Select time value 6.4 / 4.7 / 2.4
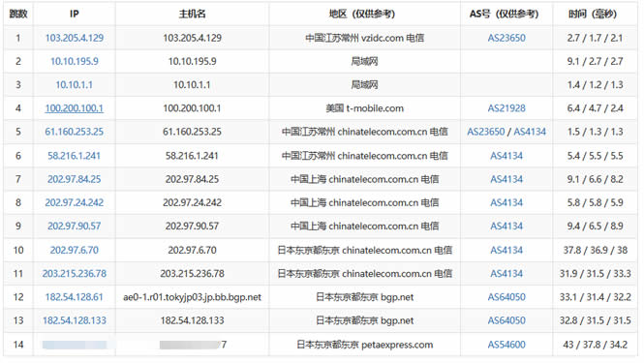This screenshot has width=644, height=363. pyautogui.click(x=596, y=108)
